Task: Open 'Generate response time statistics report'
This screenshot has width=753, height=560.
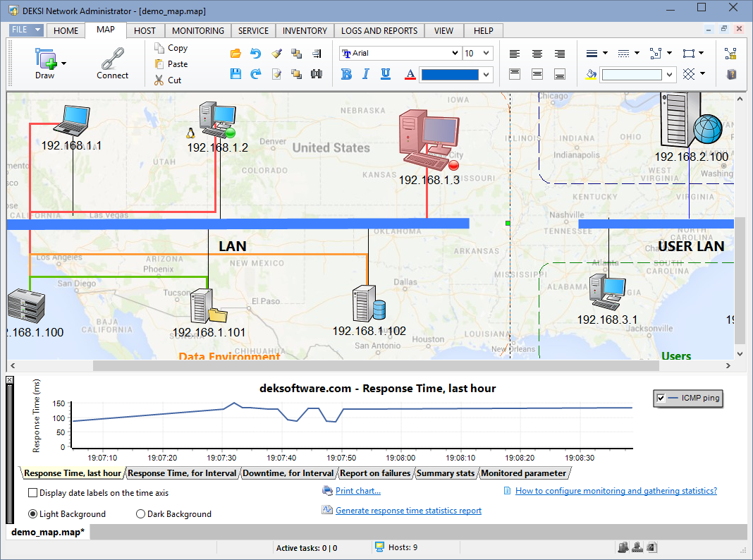Action: click(x=408, y=510)
